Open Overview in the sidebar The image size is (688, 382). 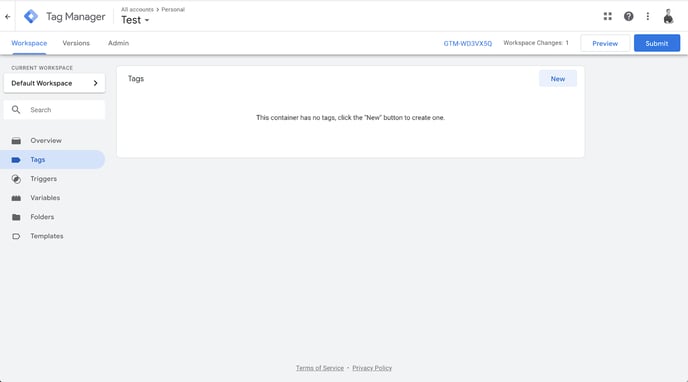tap(53, 141)
